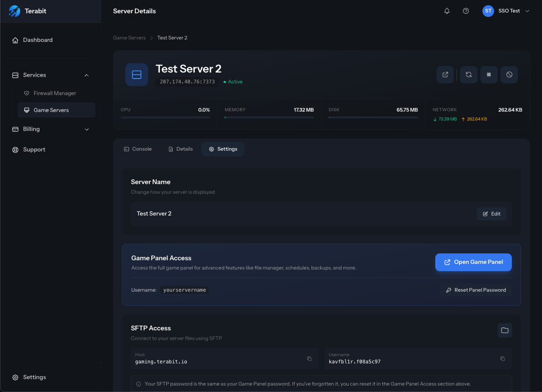Click the CPU usage progress bar
Image resolution: width=542 pixels, height=392 pixels.
165,117
